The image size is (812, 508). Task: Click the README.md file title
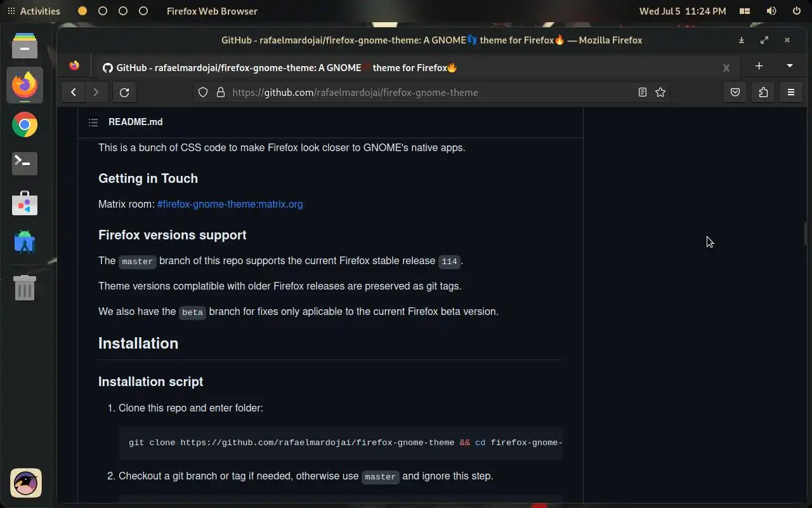[x=135, y=122]
